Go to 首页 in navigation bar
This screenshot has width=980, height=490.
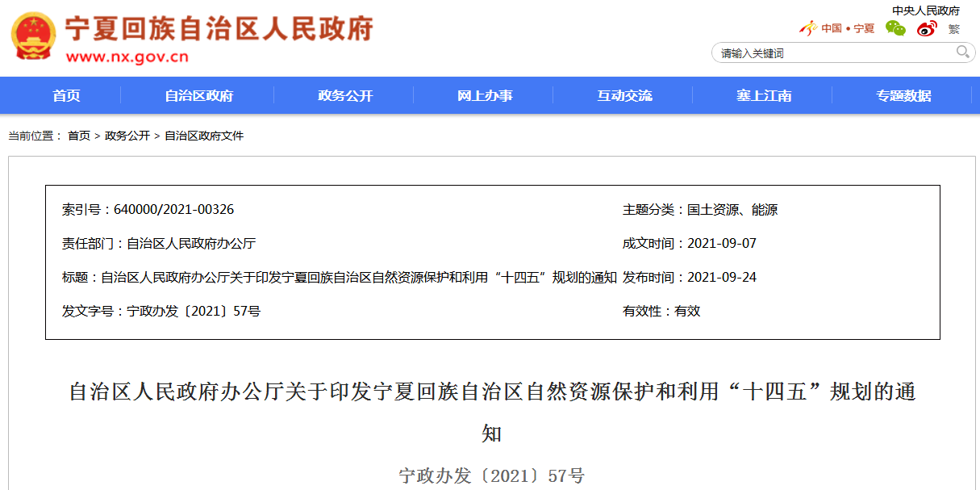66,95
